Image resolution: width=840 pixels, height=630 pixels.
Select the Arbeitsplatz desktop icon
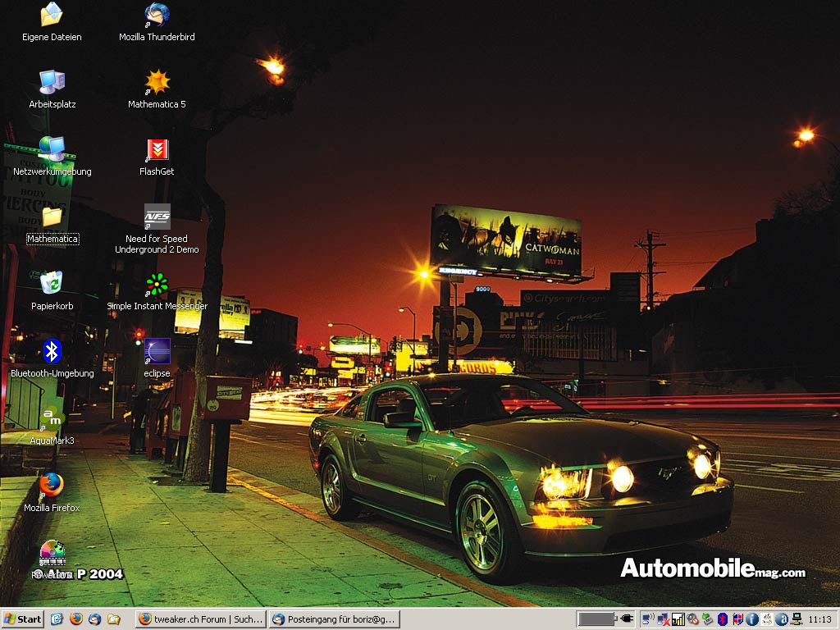(x=52, y=89)
